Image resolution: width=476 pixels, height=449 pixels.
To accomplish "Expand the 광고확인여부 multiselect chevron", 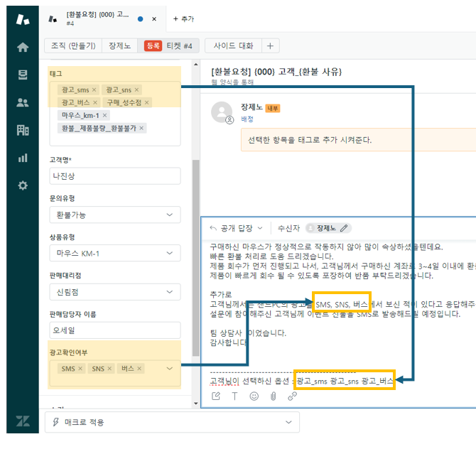I will (x=170, y=369).
